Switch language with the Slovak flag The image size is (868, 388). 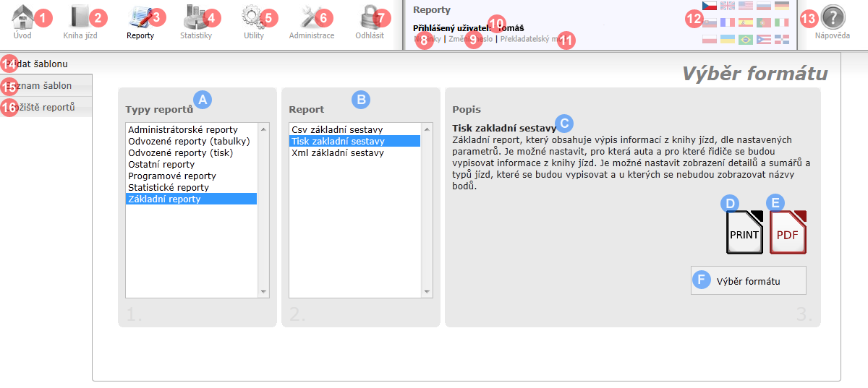tap(710, 22)
